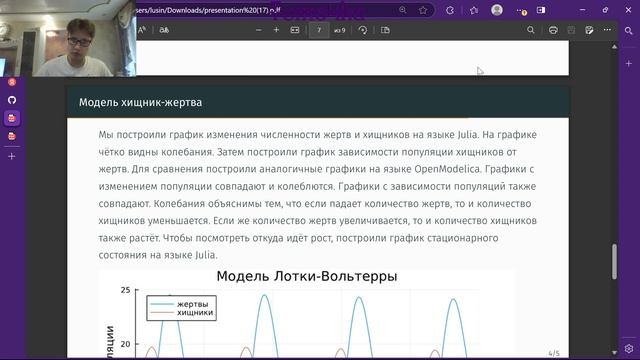Click the chart title "Модель Лотки-Вольтерры"
This screenshot has height=360, width=640.
tap(307, 276)
